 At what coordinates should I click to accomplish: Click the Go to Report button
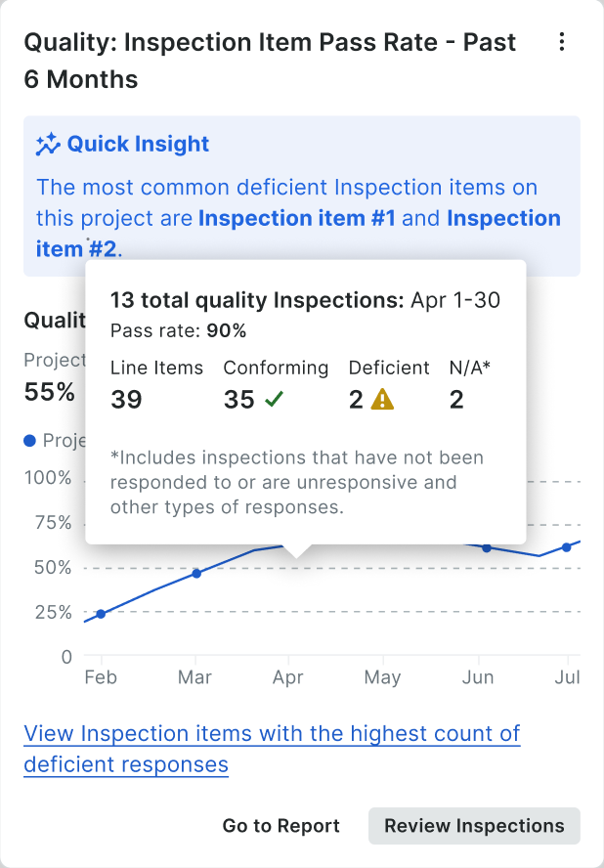280,825
